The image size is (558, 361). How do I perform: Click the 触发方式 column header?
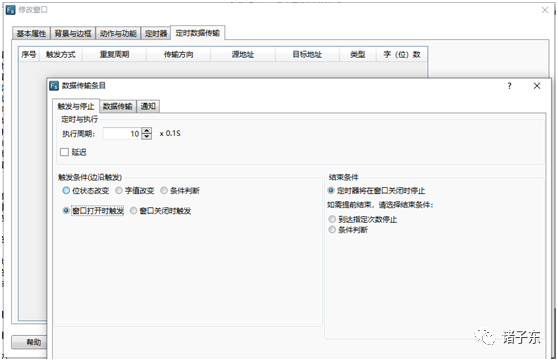(x=61, y=54)
